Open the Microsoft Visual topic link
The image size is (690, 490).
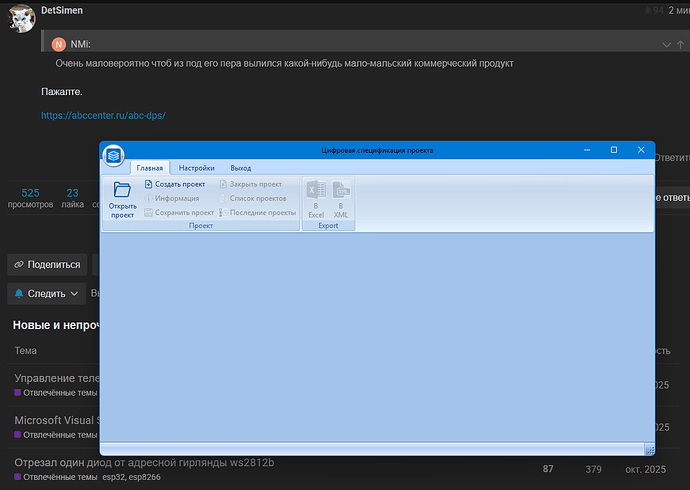point(57,421)
